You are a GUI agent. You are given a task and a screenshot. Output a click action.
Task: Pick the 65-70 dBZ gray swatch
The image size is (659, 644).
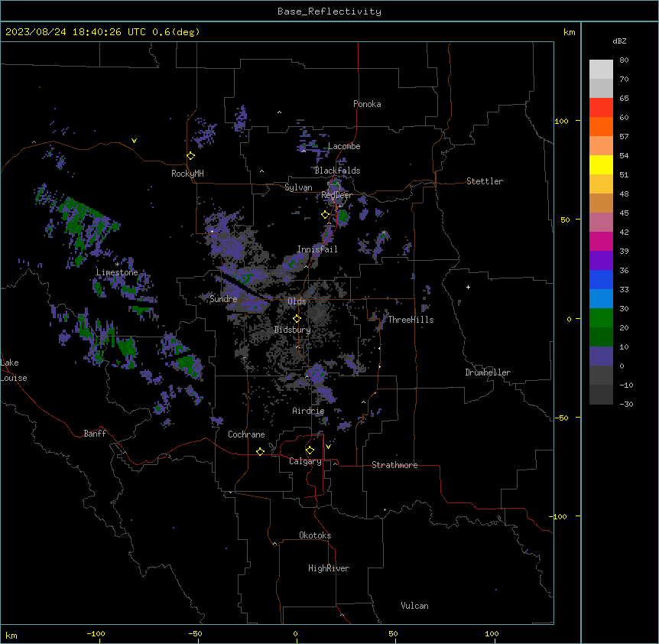[601, 88]
